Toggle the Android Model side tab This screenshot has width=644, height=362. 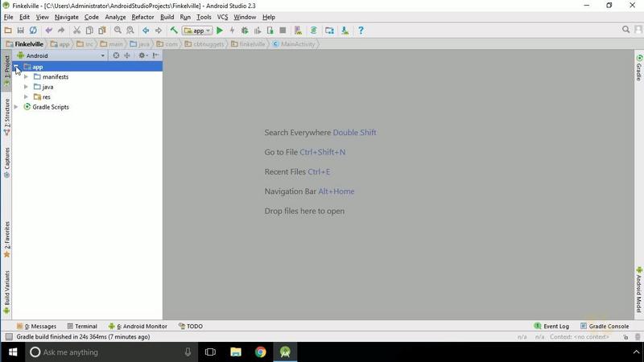coord(639,290)
